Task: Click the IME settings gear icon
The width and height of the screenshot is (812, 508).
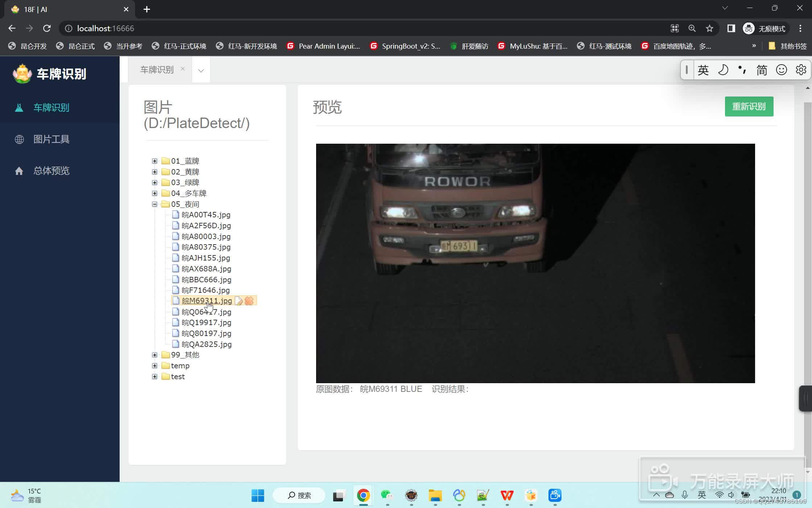Action: pyautogui.click(x=801, y=70)
